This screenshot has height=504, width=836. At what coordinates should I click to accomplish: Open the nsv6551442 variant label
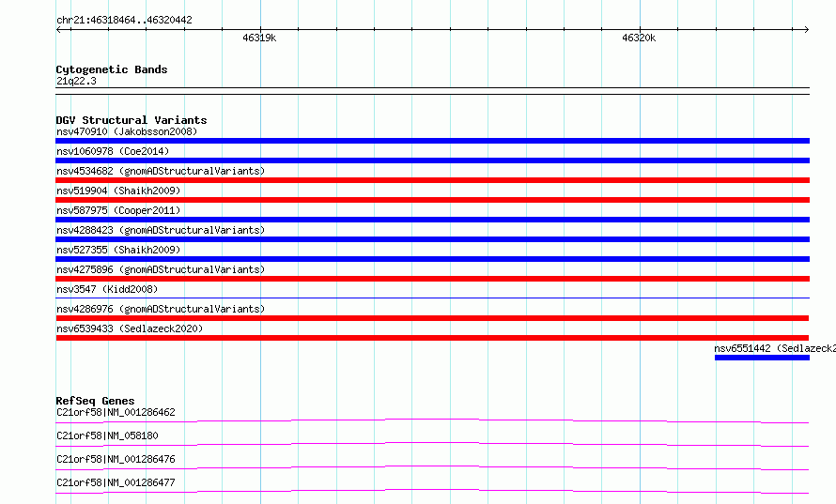point(775,348)
